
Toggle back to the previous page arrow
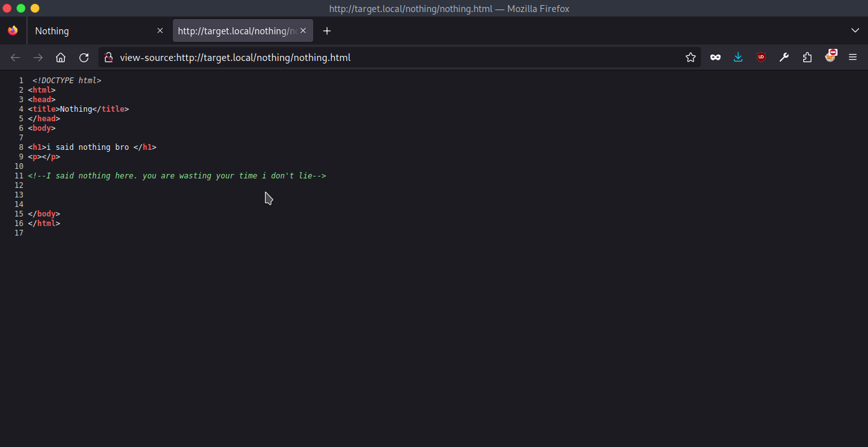click(x=15, y=57)
